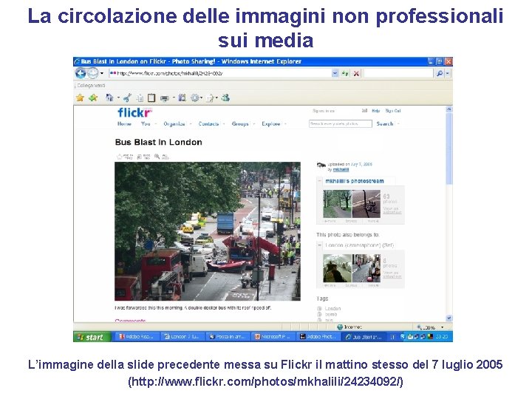Screen dimensions: 532x399
Task: Click the Flickr Search button
Action: 385,124
